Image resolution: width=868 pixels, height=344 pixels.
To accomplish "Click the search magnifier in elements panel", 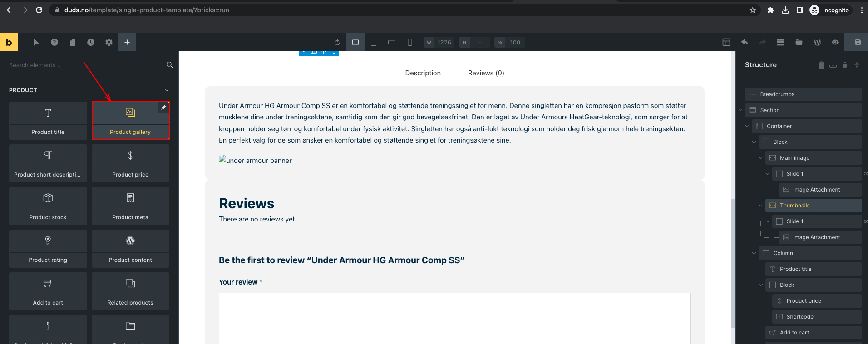I will [x=170, y=65].
